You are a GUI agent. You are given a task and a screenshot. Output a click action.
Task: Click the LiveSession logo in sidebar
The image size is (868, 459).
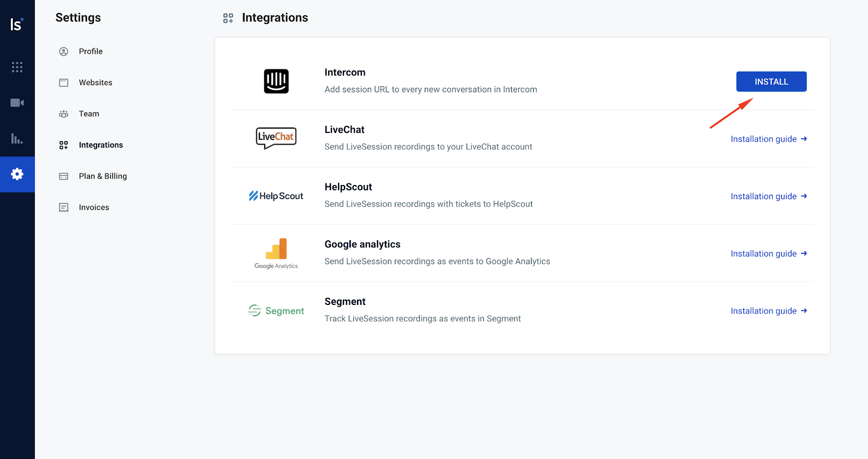(x=17, y=24)
